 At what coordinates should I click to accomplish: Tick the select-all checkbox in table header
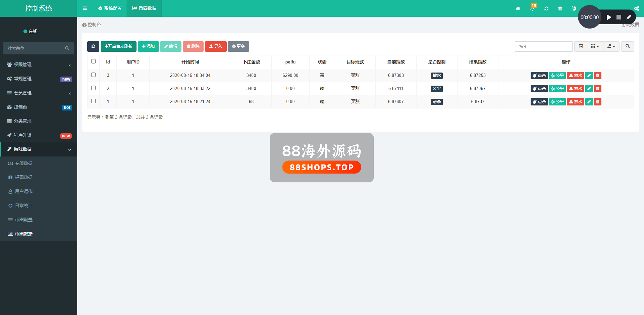pos(94,61)
